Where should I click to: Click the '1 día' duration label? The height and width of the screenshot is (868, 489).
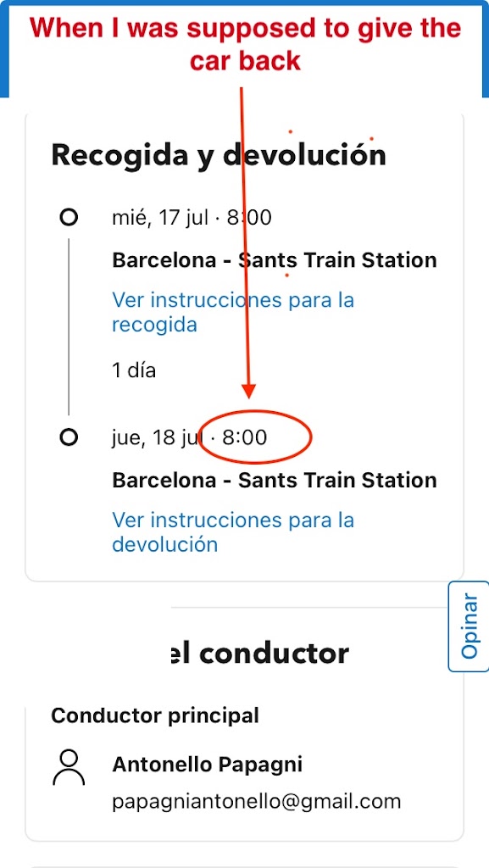(134, 370)
